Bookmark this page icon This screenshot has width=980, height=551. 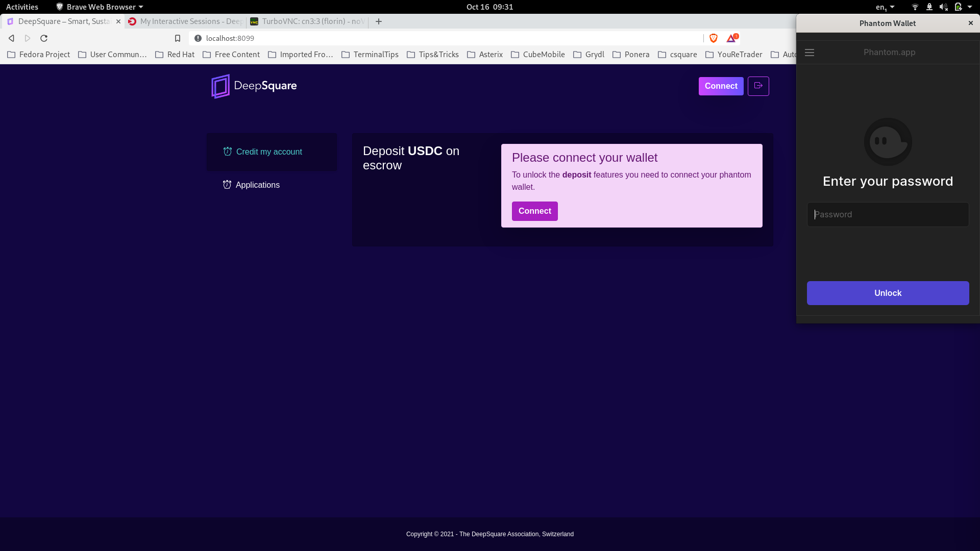coord(178,38)
